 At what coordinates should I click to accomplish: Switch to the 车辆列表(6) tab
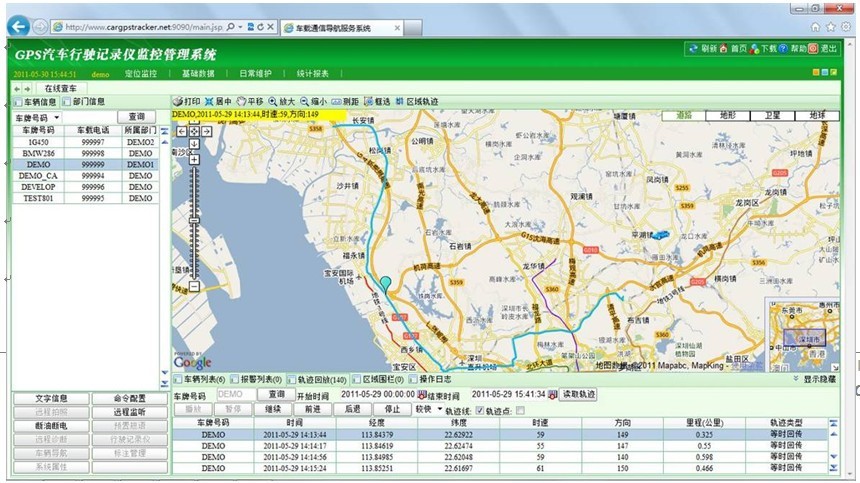pos(200,379)
